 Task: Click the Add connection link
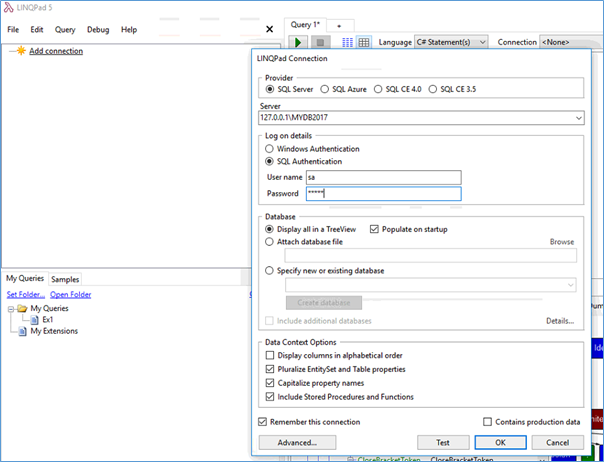point(56,51)
